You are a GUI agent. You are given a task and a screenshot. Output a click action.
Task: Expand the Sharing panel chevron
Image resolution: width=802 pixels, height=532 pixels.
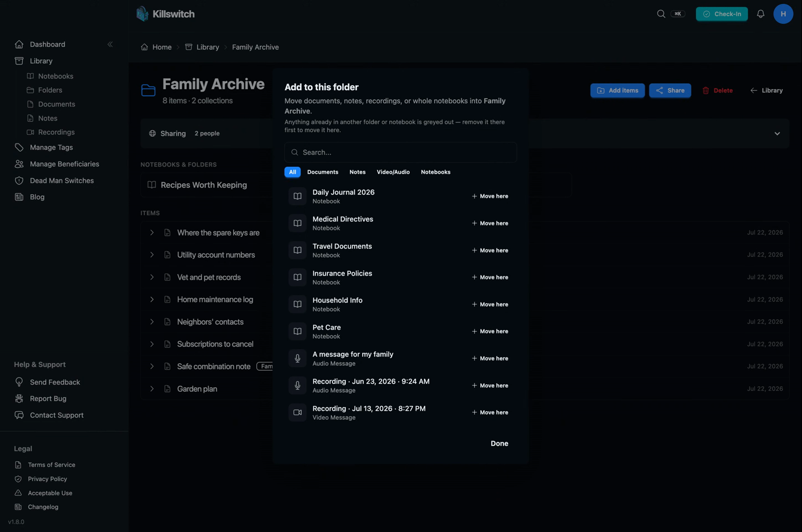pos(777,133)
